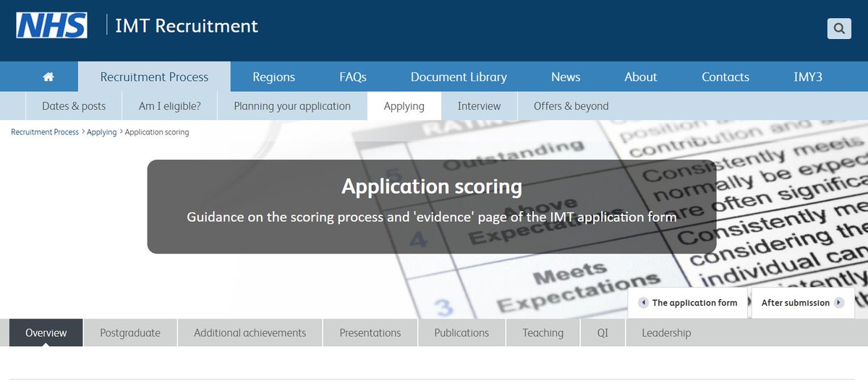Open the Document Library menu
This screenshot has height=388, width=868.
459,77
